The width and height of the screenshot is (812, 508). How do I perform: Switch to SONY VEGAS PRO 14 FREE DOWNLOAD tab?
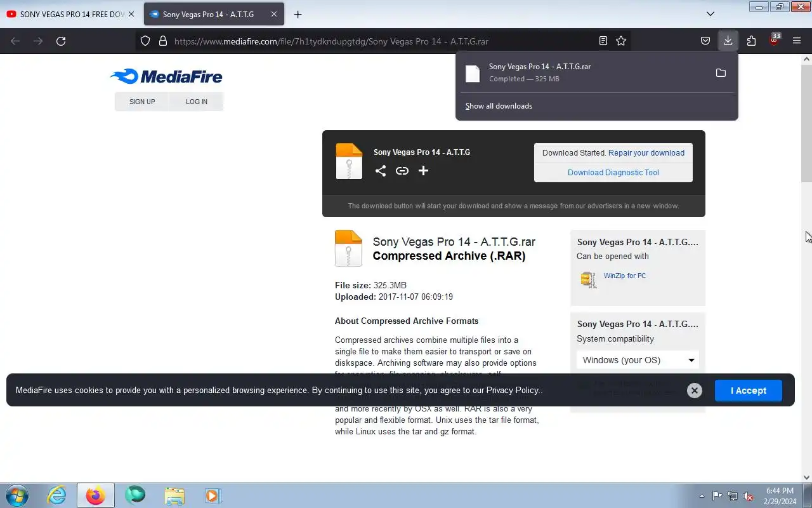pos(70,14)
